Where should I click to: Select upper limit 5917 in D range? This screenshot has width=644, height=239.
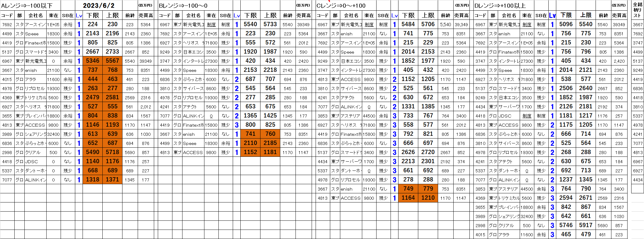tap(586, 225)
